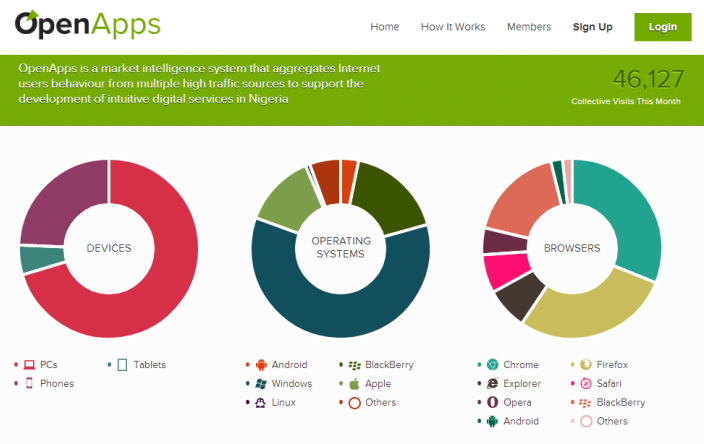Image resolution: width=704 pixels, height=444 pixels.
Task: Click the Chrome browser icon in legend
Action: (x=492, y=365)
